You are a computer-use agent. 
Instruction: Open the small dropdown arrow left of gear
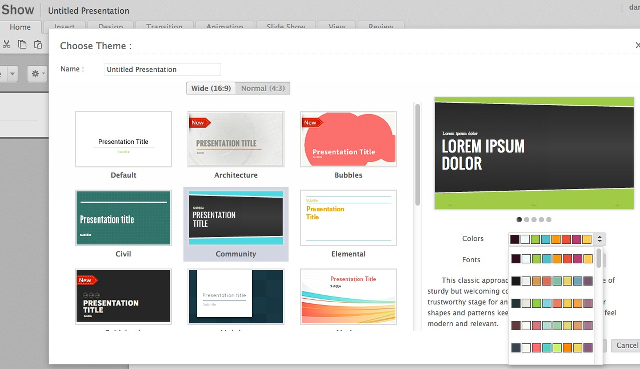(x=12, y=74)
